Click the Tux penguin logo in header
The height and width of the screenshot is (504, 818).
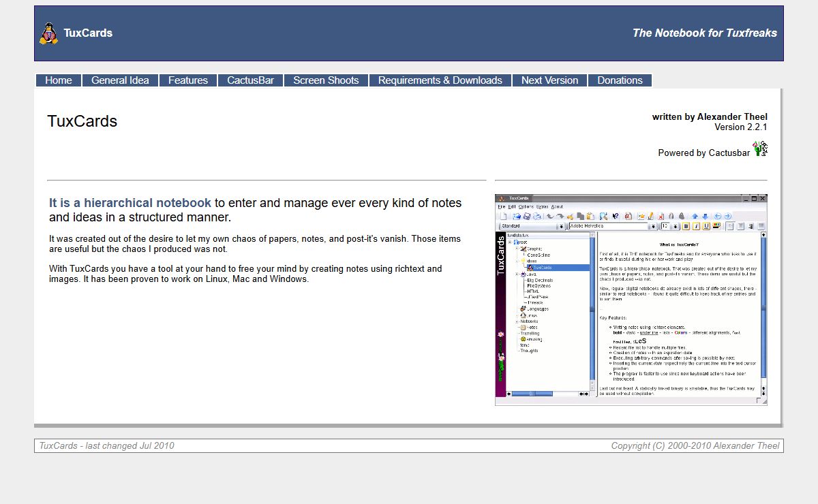[48, 33]
